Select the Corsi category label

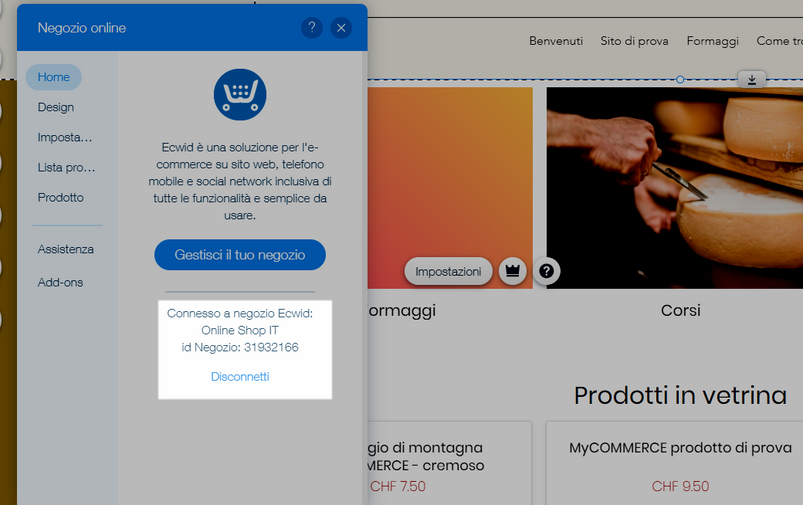[x=680, y=310]
